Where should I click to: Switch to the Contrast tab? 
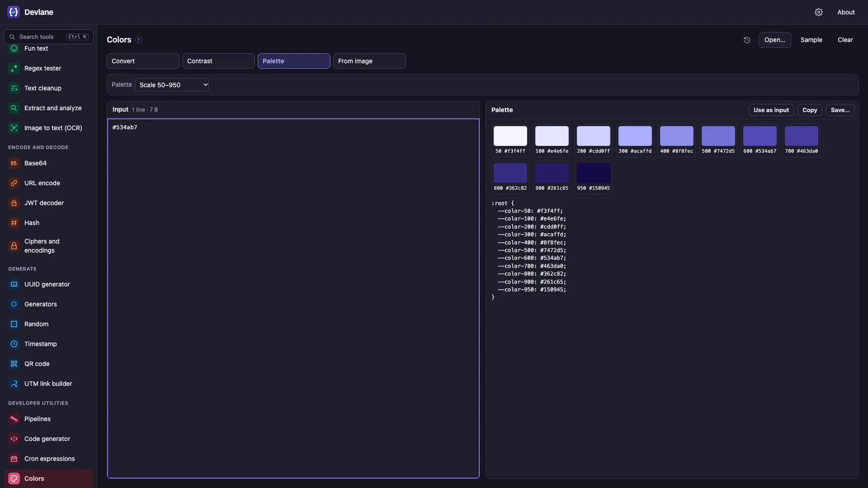[x=218, y=61]
